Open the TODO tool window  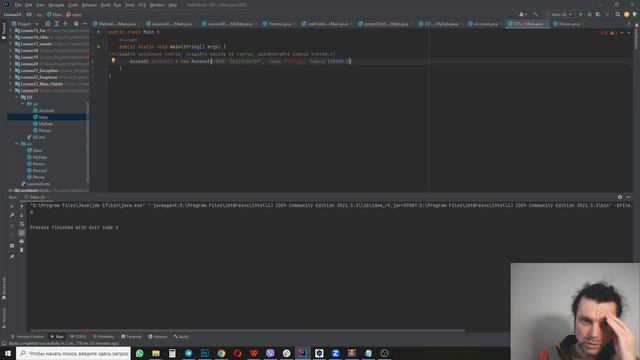(78, 337)
